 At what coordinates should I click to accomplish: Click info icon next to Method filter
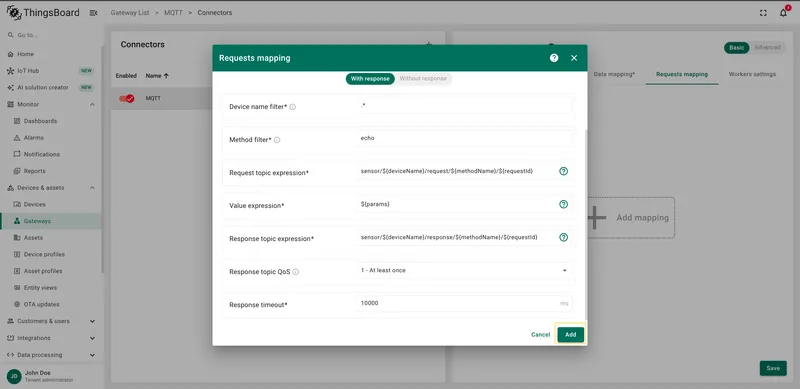(277, 140)
